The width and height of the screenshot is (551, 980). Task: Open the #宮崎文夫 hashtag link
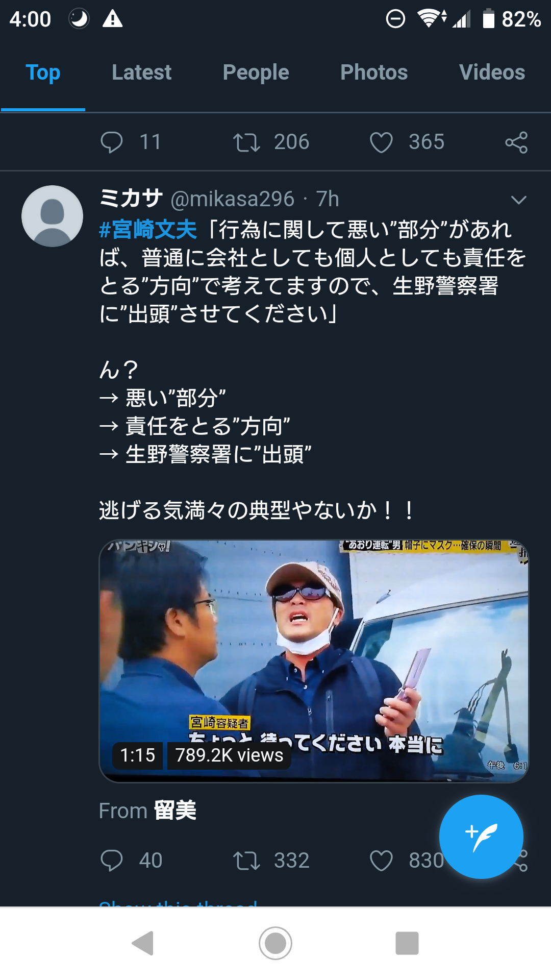pos(148,230)
